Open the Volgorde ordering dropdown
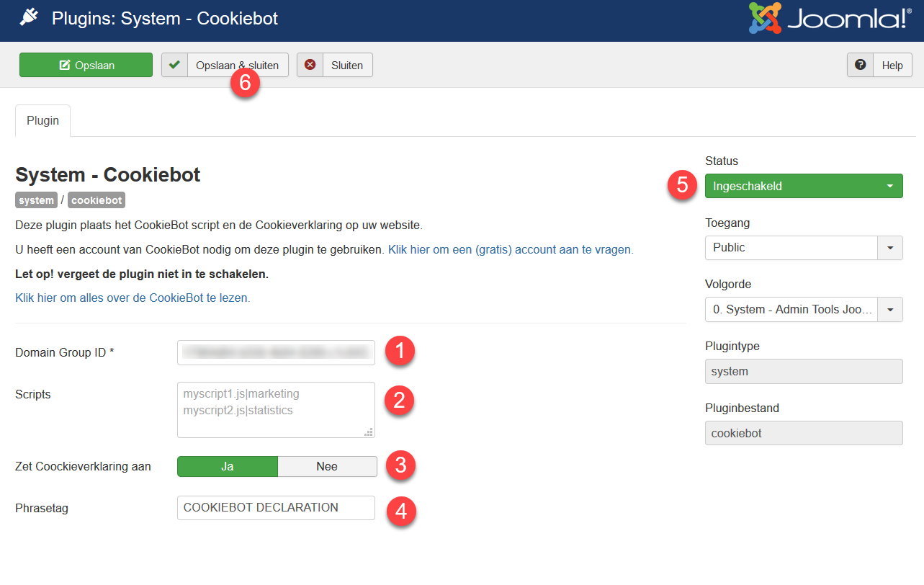This screenshot has width=924, height=585. (x=804, y=309)
